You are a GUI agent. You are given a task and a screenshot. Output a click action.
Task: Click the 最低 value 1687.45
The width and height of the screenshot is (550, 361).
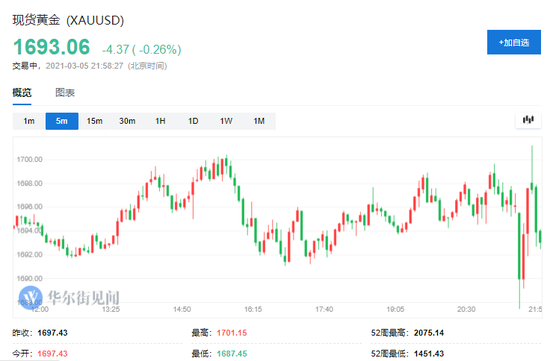tap(232, 353)
